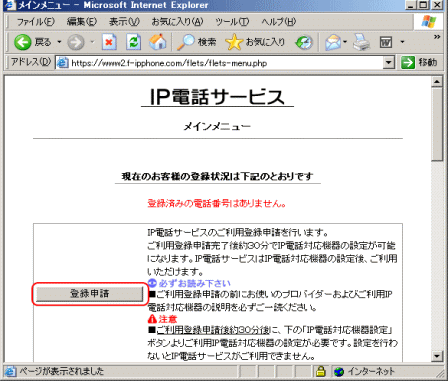
Task: Minimize the Internet Explorer window
Action: 411,5
